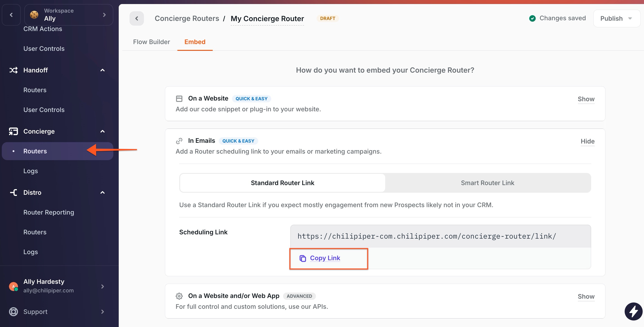Expand the Workspace Ally switcher arrow
The height and width of the screenshot is (327, 644).
(104, 15)
